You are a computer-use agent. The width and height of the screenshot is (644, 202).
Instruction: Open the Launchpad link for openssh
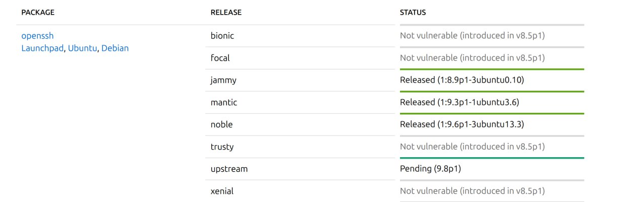point(42,48)
